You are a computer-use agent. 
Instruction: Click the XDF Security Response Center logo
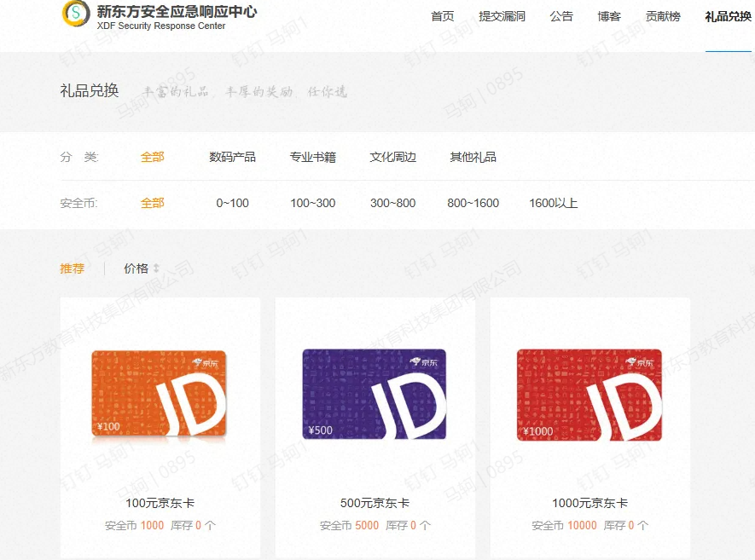tap(77, 14)
